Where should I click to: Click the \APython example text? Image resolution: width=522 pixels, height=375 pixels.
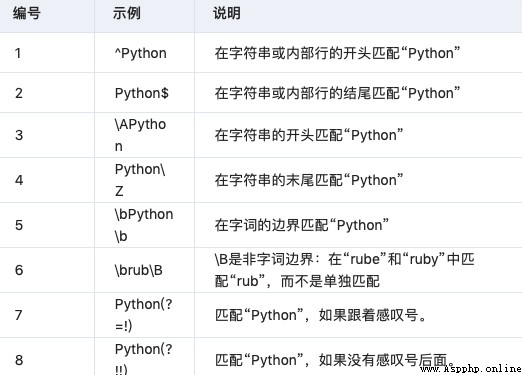140,135
